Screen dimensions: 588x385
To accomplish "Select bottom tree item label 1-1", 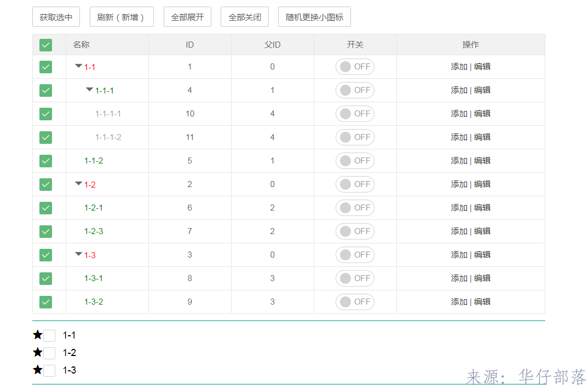I will tap(70, 335).
